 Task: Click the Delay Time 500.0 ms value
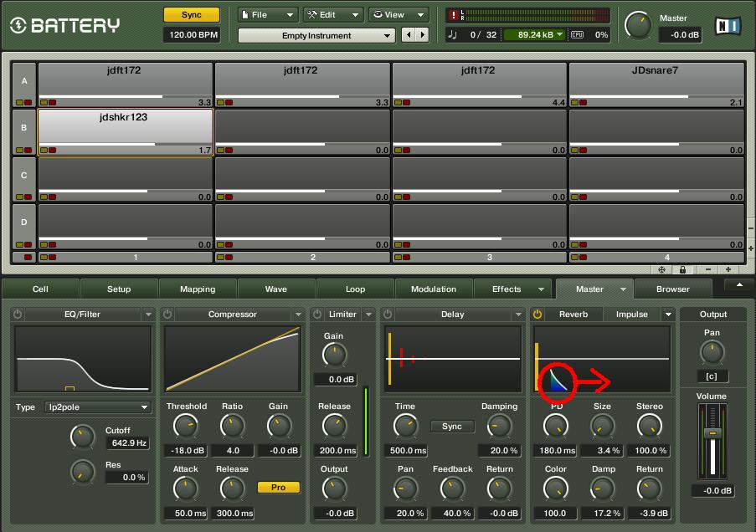pos(406,451)
